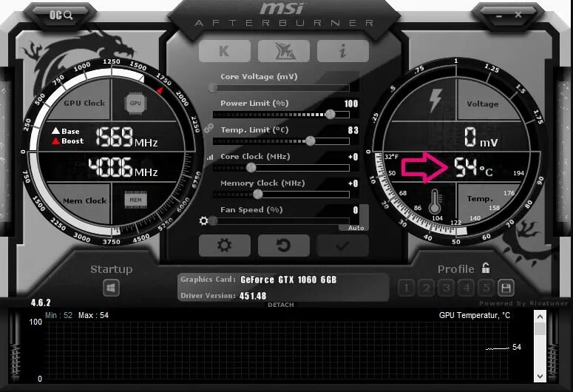Click the Fan Speed slider handle
The image size is (573, 392).
tap(214, 221)
